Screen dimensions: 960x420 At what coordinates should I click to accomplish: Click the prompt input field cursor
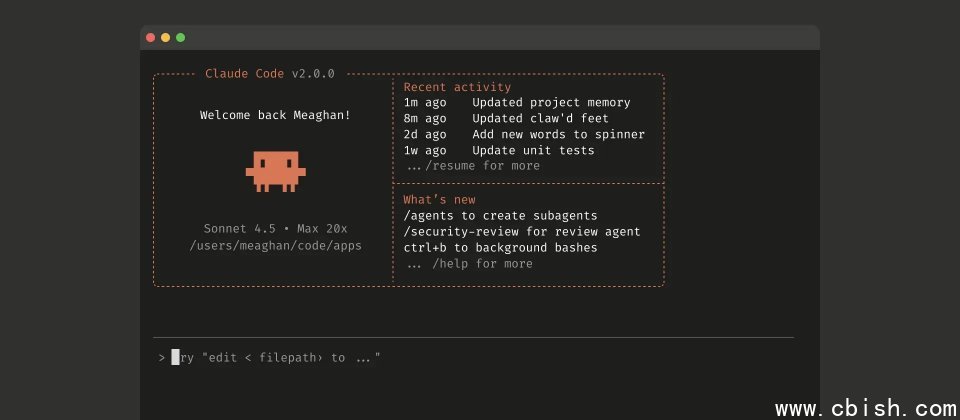(x=176, y=358)
